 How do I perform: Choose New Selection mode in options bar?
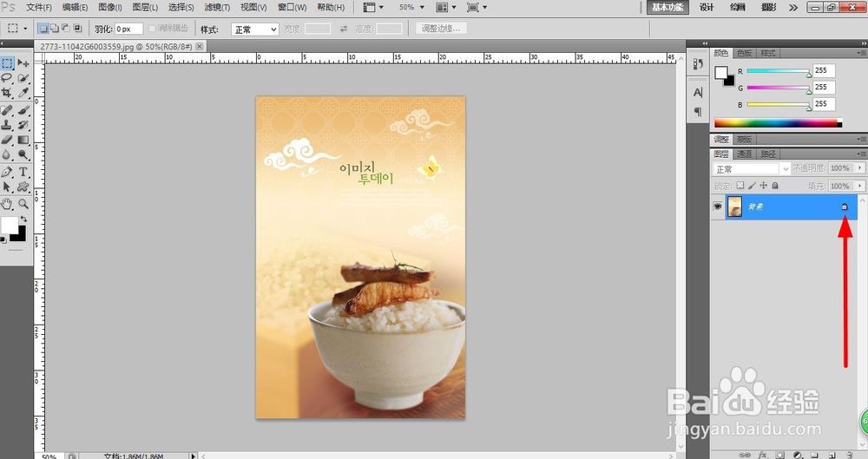(x=43, y=29)
